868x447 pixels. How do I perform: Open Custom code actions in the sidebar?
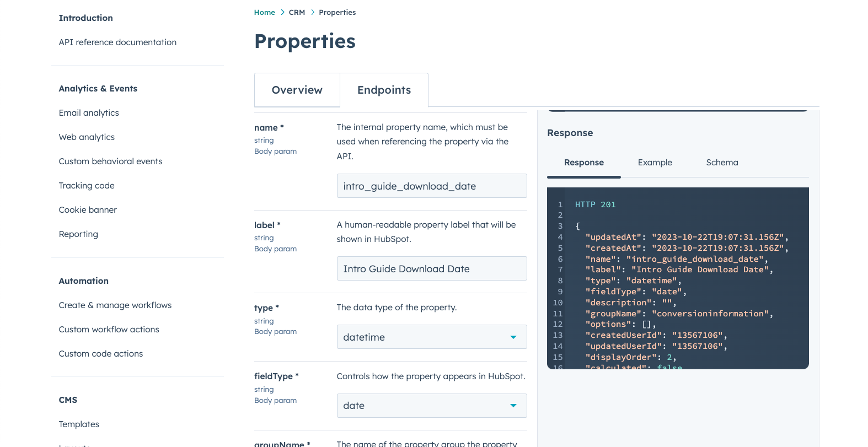point(101,354)
